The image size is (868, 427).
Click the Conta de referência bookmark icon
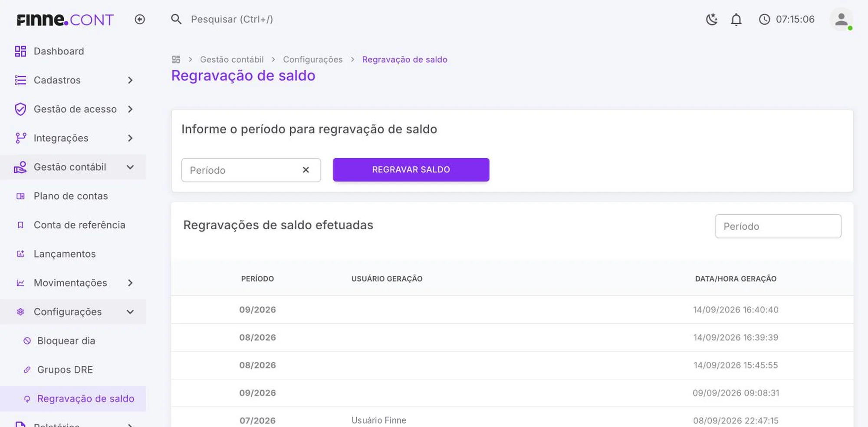(x=20, y=225)
